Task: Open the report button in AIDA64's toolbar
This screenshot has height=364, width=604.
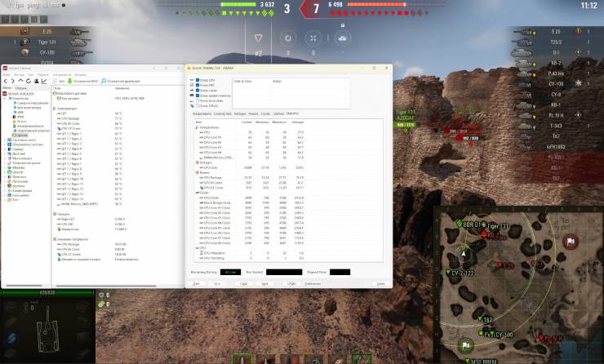Action: (59, 82)
